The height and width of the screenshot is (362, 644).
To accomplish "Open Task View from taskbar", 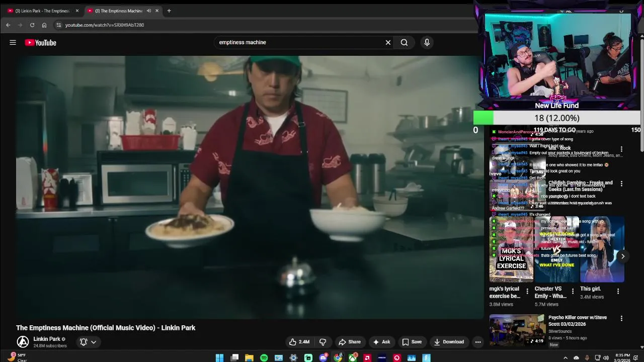I will [x=234, y=358].
